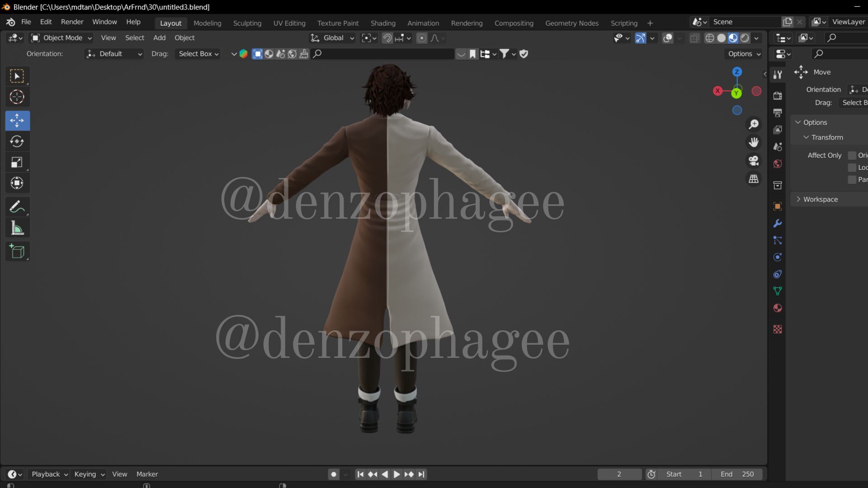This screenshot has width=868, height=488.
Task: Open the Object Mode dropdown
Action: 61,38
